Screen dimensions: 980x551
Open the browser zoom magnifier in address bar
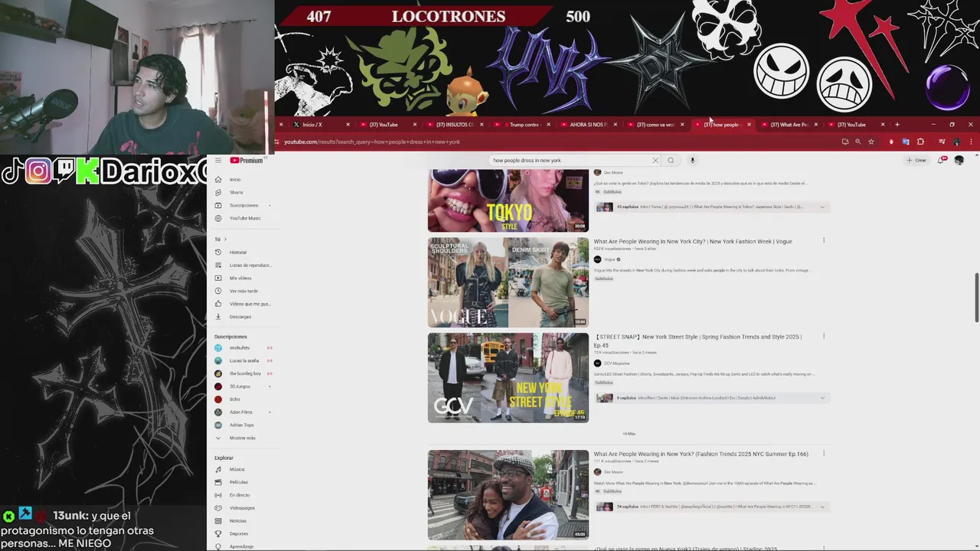pos(857,142)
